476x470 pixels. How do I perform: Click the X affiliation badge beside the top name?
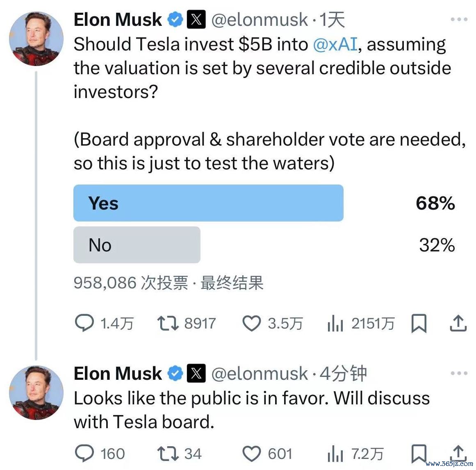pyautogui.click(x=196, y=19)
